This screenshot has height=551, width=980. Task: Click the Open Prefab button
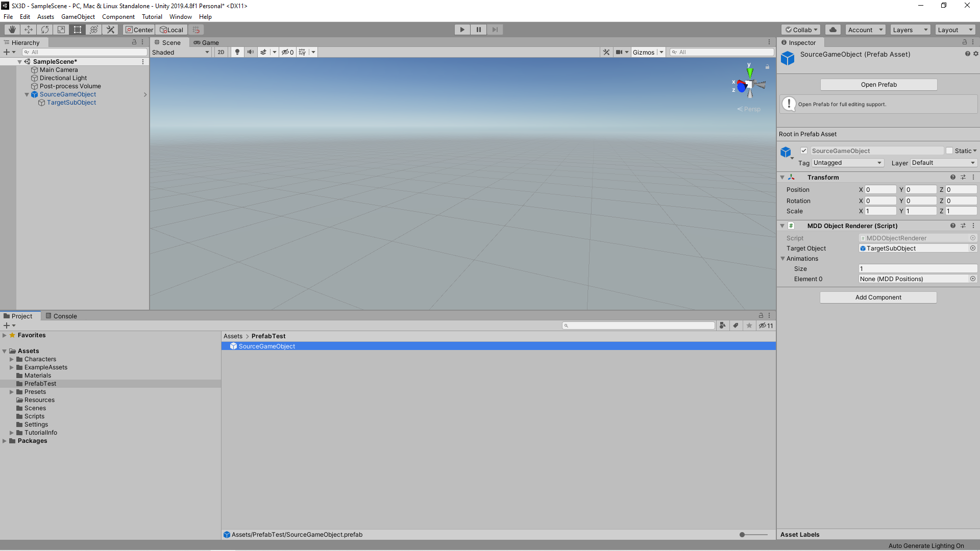point(878,85)
